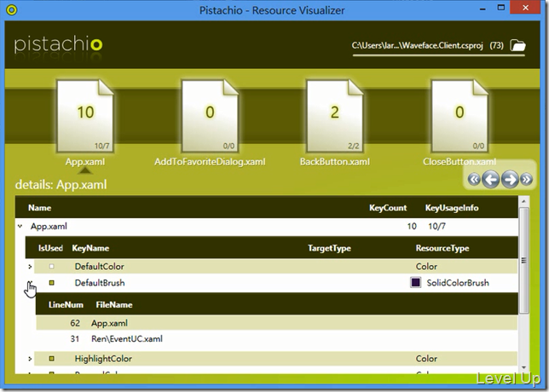Select the App.xaml file card
This screenshot has width=549, height=392.
click(85, 116)
